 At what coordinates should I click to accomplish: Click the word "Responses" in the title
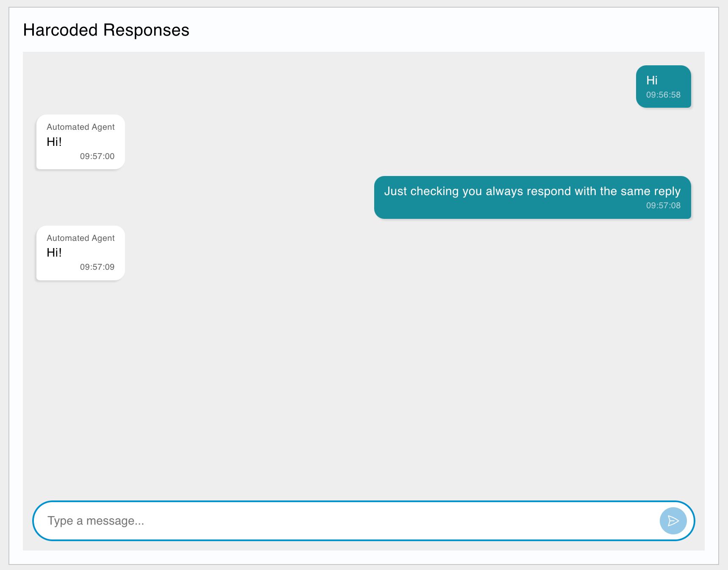click(146, 30)
